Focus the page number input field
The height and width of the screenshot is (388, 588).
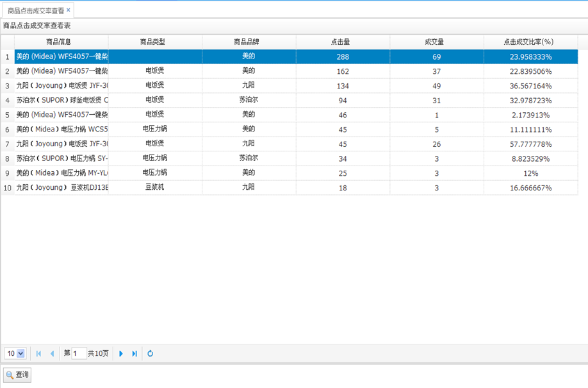pos(79,353)
